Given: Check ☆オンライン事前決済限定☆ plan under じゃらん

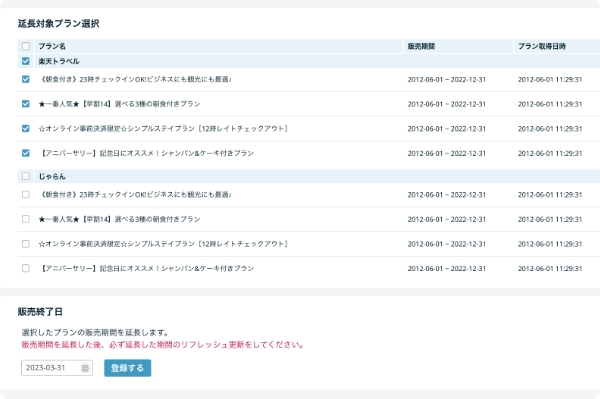Looking at the screenshot, I should pos(26,244).
